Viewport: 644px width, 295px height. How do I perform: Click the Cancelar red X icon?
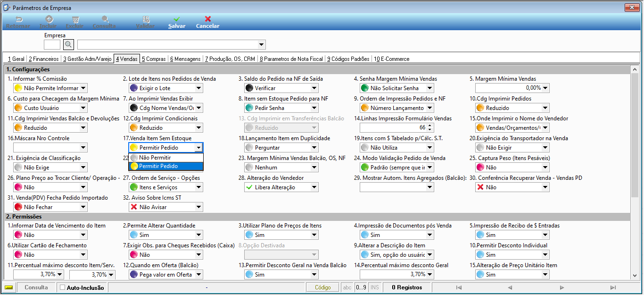click(x=208, y=19)
